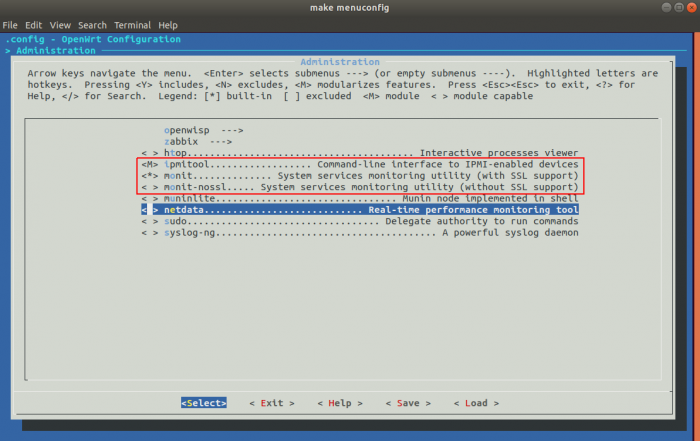Open the File menu

(x=10, y=24)
